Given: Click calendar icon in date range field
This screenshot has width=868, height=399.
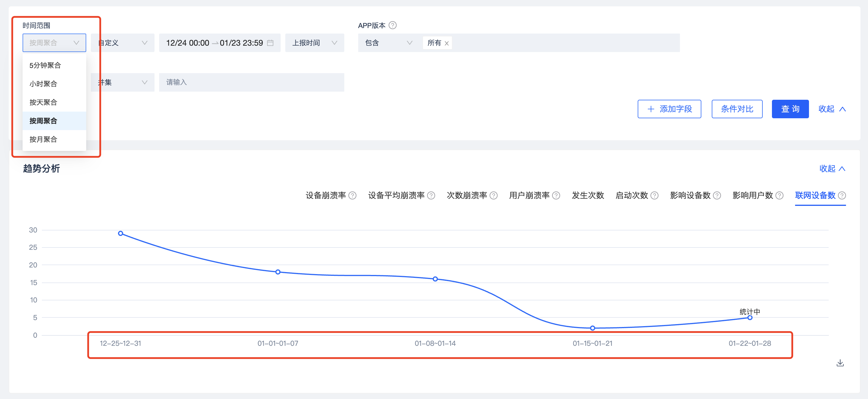Looking at the screenshot, I should tap(270, 43).
